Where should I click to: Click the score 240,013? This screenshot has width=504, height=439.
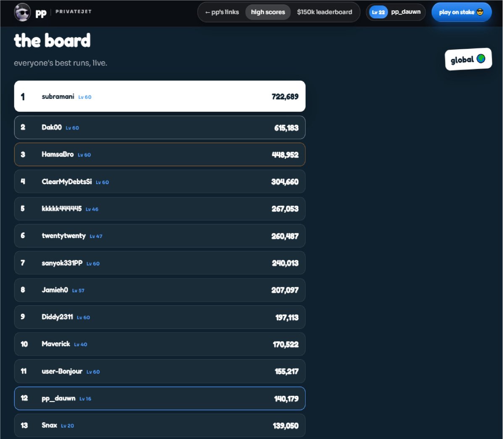285,263
